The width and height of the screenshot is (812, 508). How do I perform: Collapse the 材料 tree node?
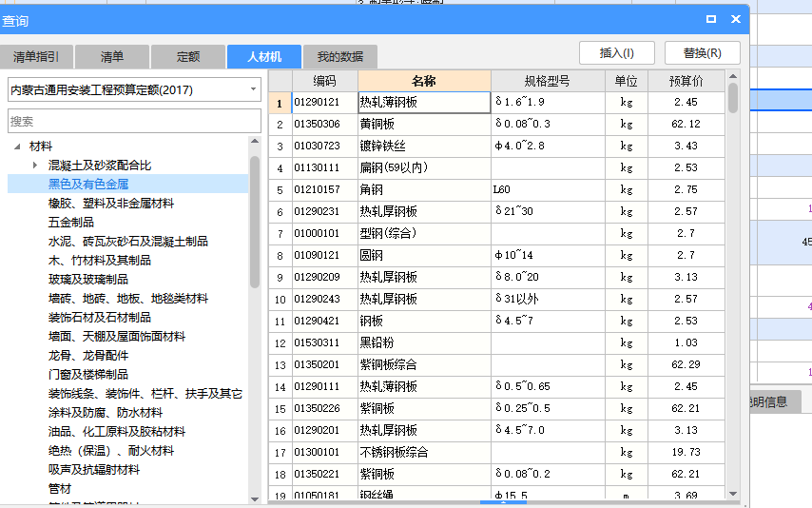coord(17,147)
